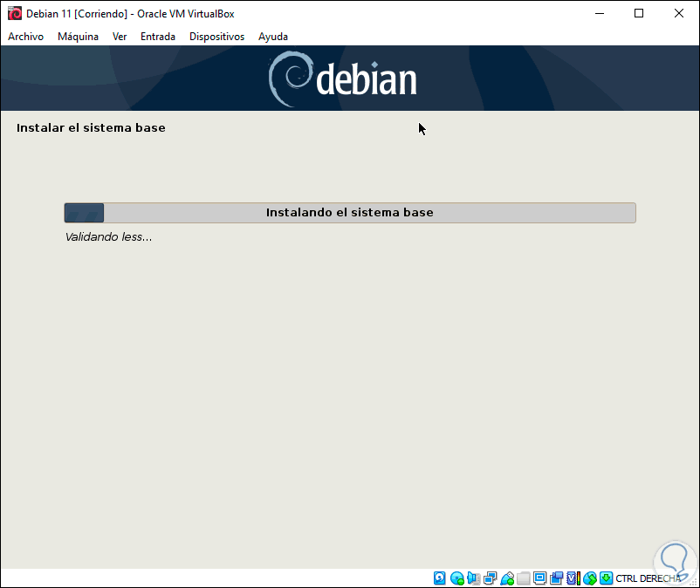Viewport: 700px width, 588px height.
Task: Open the Entrada menu
Action: 158,37
